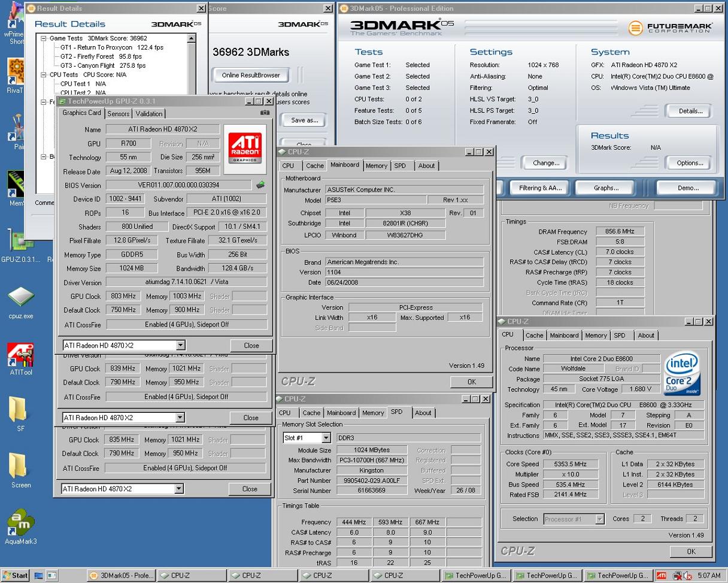
Task: Open the Mainboard tab in the E8600 CPU-Z window
Action: [x=564, y=336]
